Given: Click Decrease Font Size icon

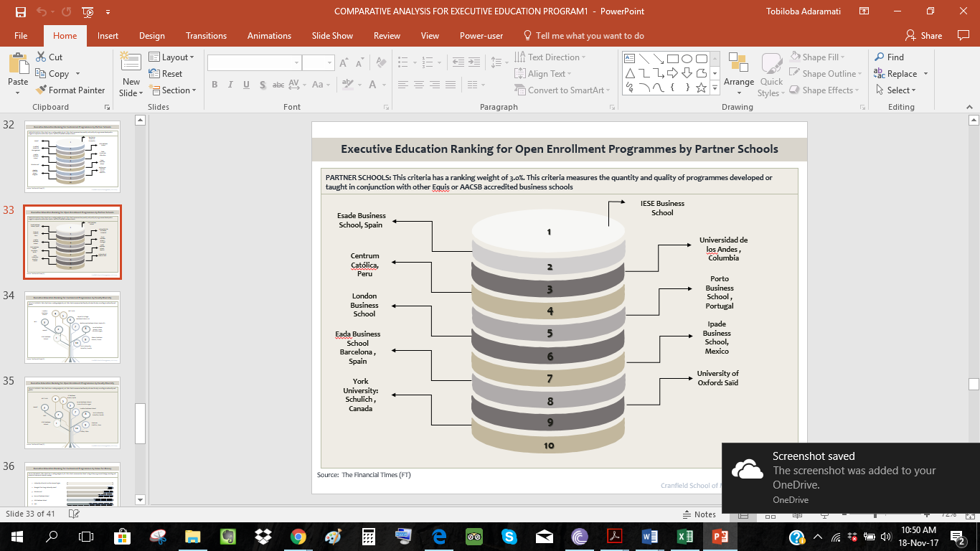Looking at the screenshot, I should (361, 63).
